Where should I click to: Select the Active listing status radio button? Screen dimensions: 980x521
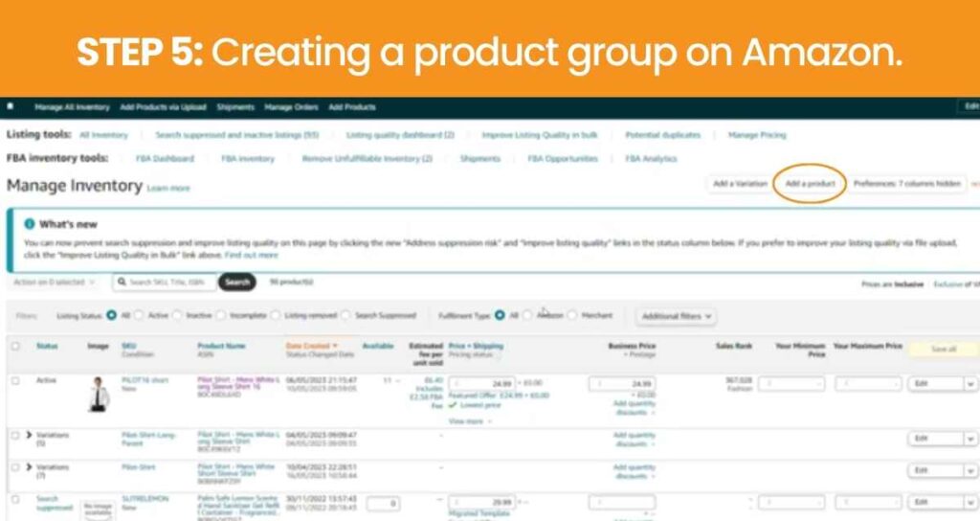click(x=139, y=315)
